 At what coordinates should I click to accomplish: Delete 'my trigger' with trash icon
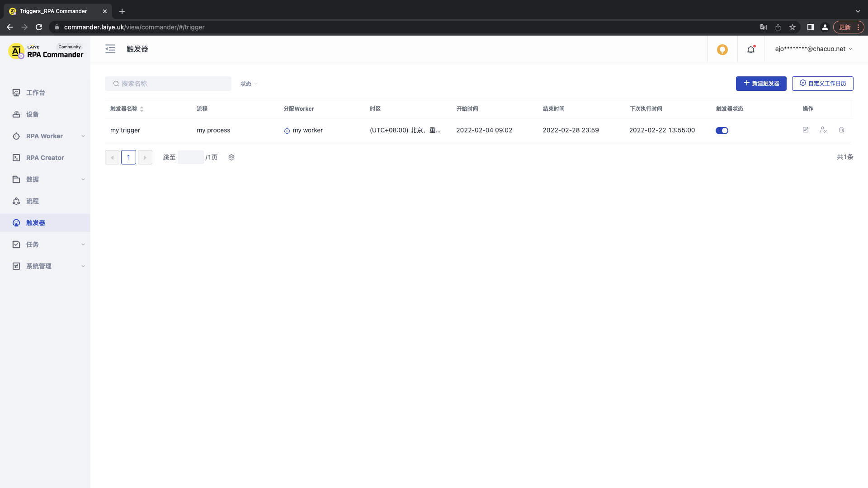[x=842, y=130]
